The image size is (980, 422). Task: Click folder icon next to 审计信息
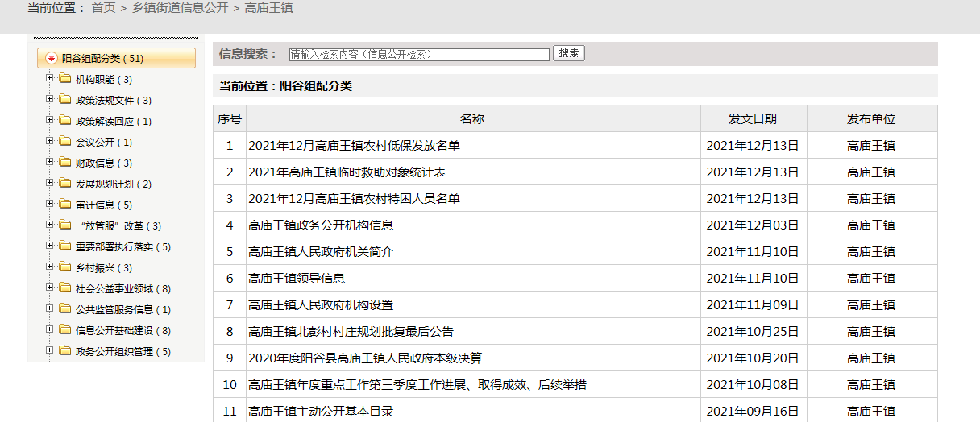tap(64, 205)
